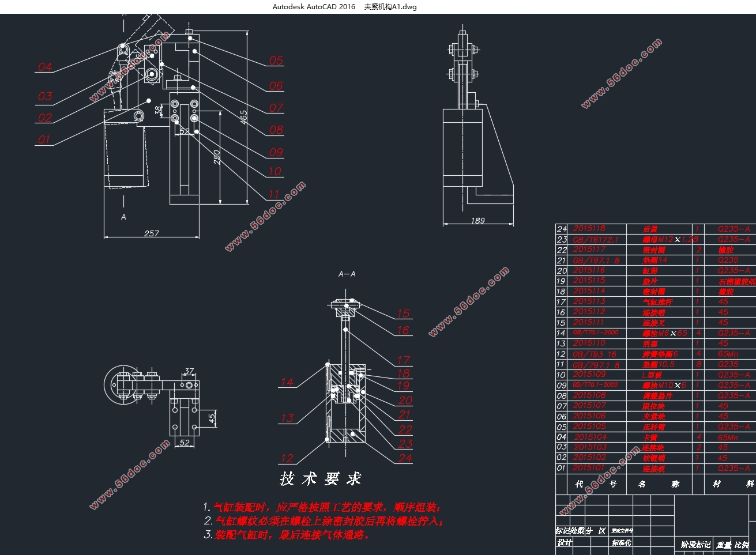Click the 465 height dimension text
The width and height of the screenshot is (756, 555).
(x=244, y=117)
